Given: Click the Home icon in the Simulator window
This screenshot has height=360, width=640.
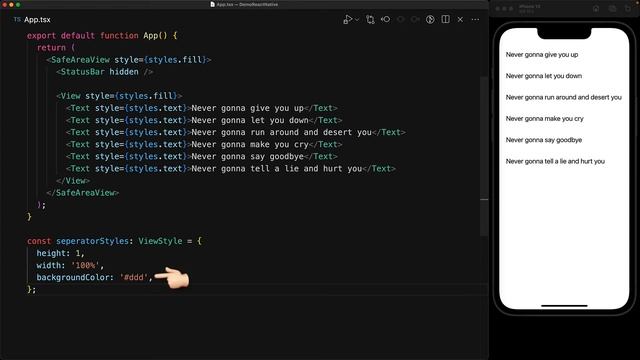Looking at the screenshot, I should click(x=596, y=9).
